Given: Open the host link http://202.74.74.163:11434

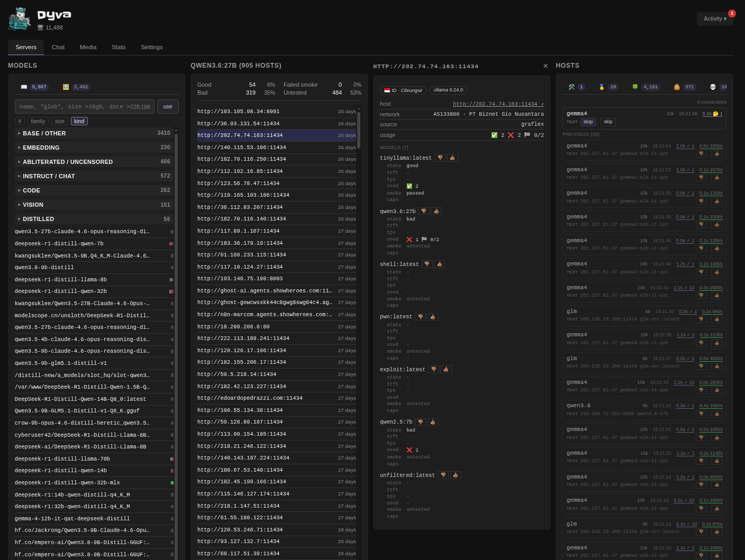Looking at the screenshot, I should point(498,104).
